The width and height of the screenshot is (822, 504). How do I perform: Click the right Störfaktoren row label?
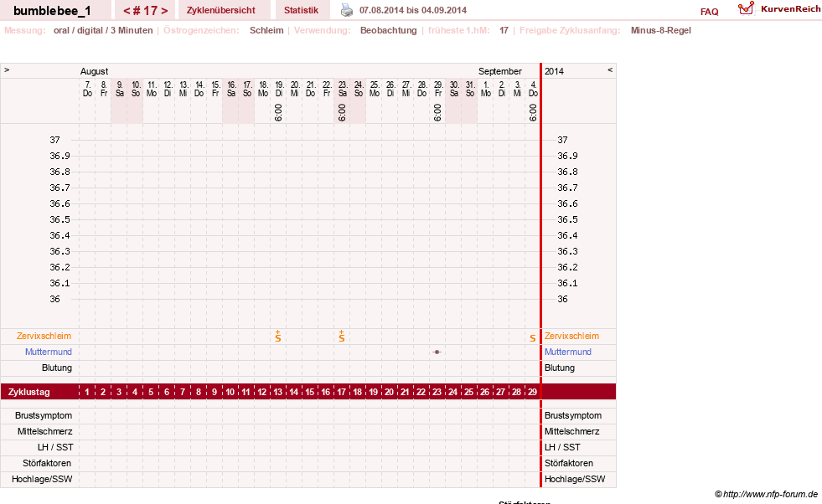pyautogui.click(x=569, y=463)
